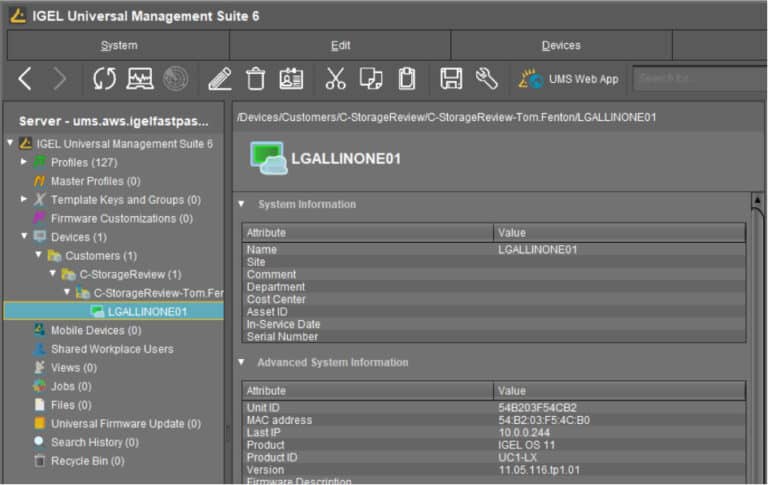Collapse Advanced System Information section
This screenshot has height=485, width=768.
pos(241,362)
